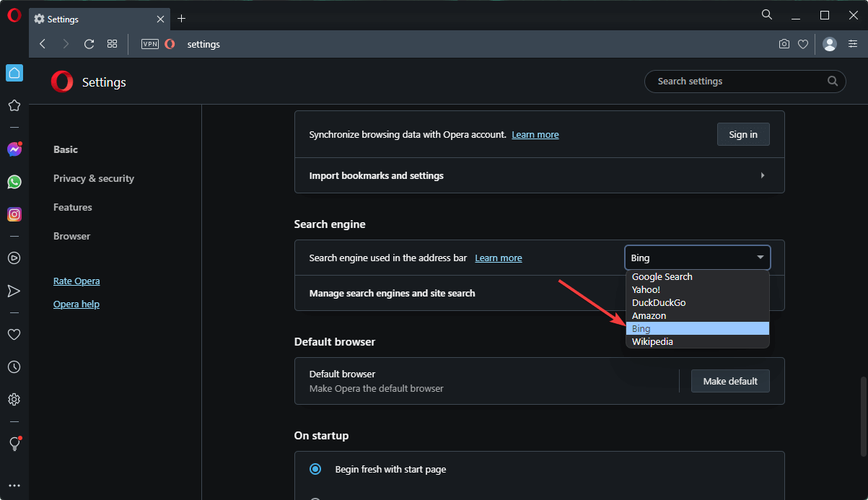
Task: Open Bookmarks star icon in the sidebar
Action: 14,105
